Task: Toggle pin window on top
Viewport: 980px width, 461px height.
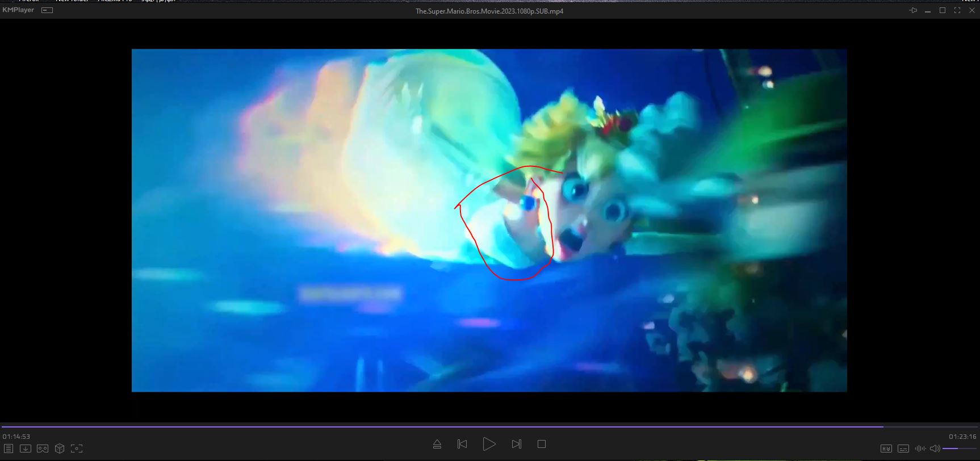Action: tap(913, 10)
